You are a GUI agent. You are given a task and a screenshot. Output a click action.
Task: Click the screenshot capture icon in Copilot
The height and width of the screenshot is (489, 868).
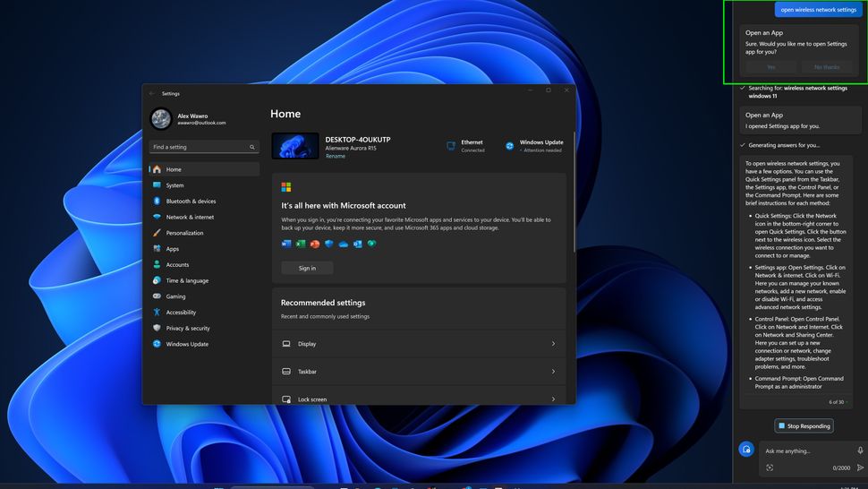point(770,468)
